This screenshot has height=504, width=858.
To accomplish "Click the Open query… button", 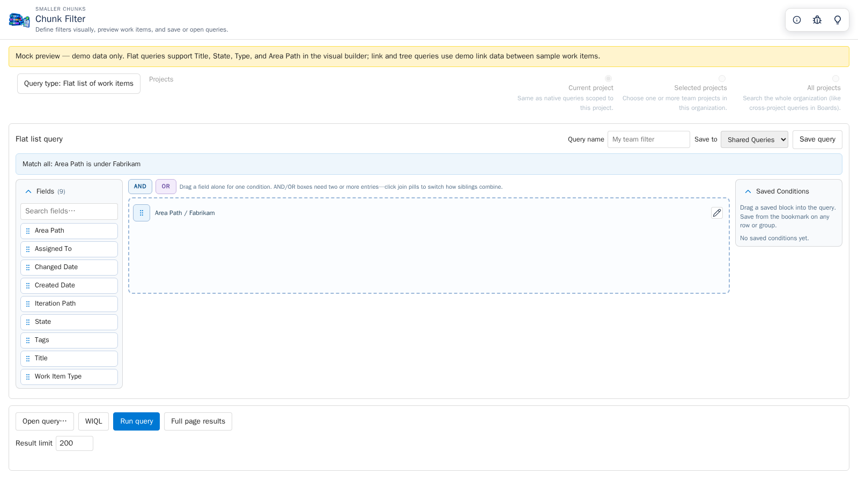I will [45, 421].
